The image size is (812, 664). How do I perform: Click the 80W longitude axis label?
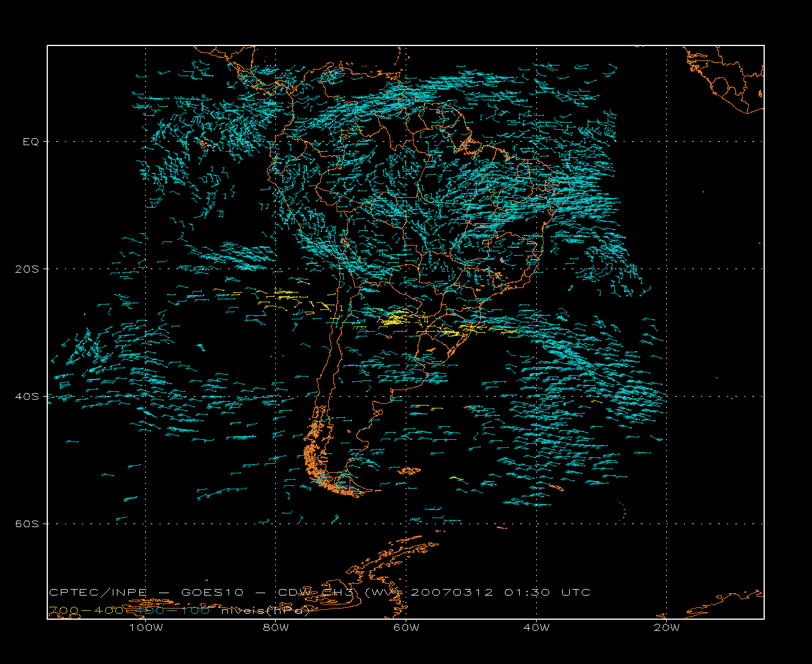tap(276, 627)
